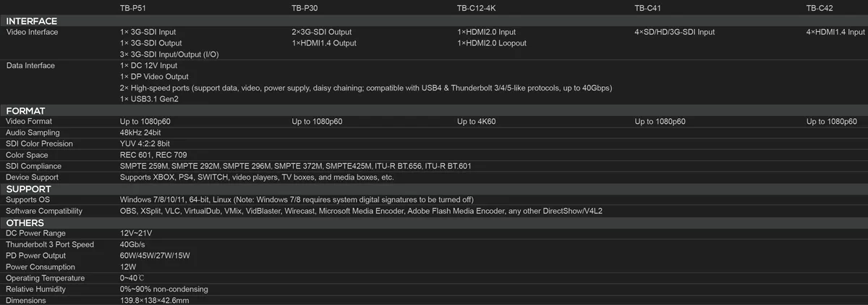Click the TB-C42 column header

(820, 8)
